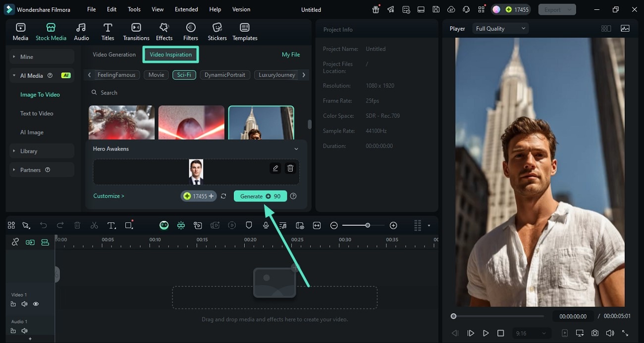Open the Effects panel

pyautogui.click(x=164, y=32)
